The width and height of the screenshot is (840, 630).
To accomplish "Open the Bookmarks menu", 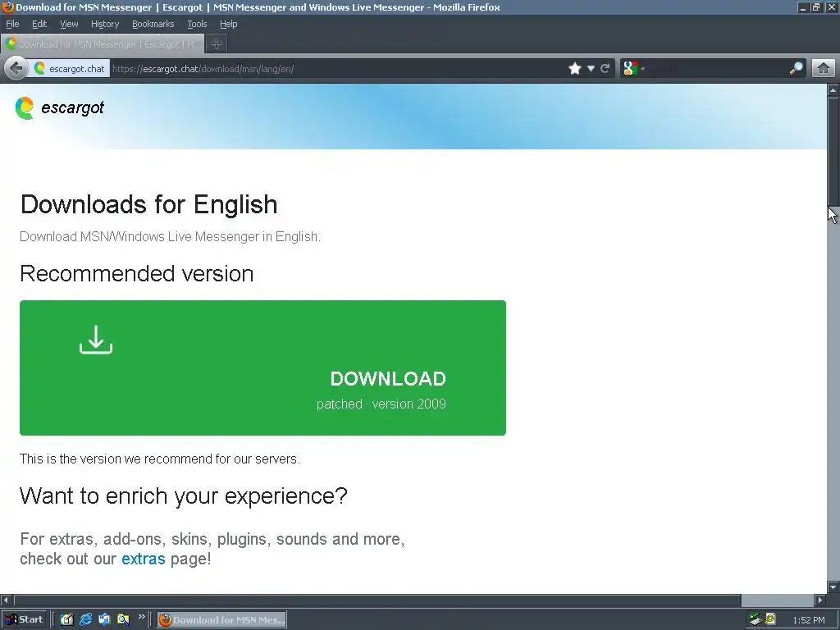I will [153, 24].
